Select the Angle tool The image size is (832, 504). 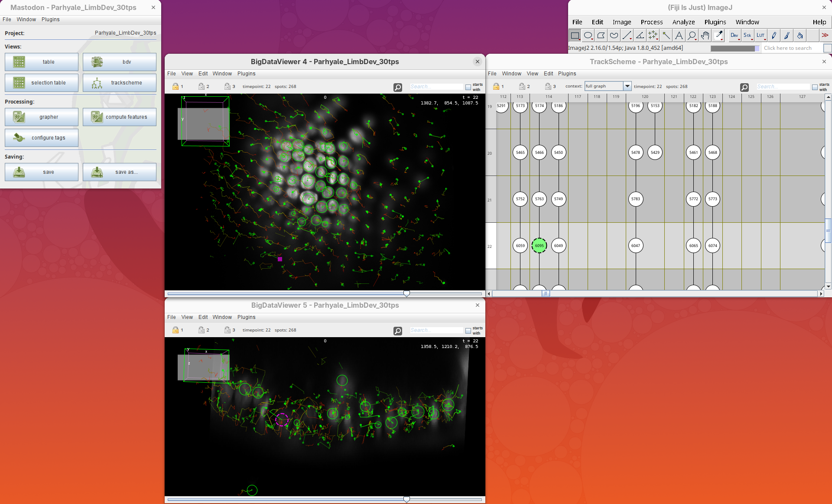(x=640, y=36)
